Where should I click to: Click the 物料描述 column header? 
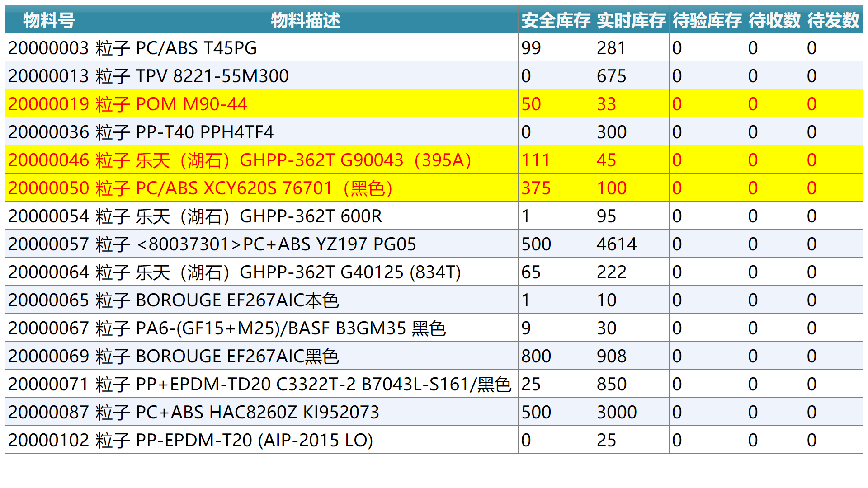pos(305,20)
